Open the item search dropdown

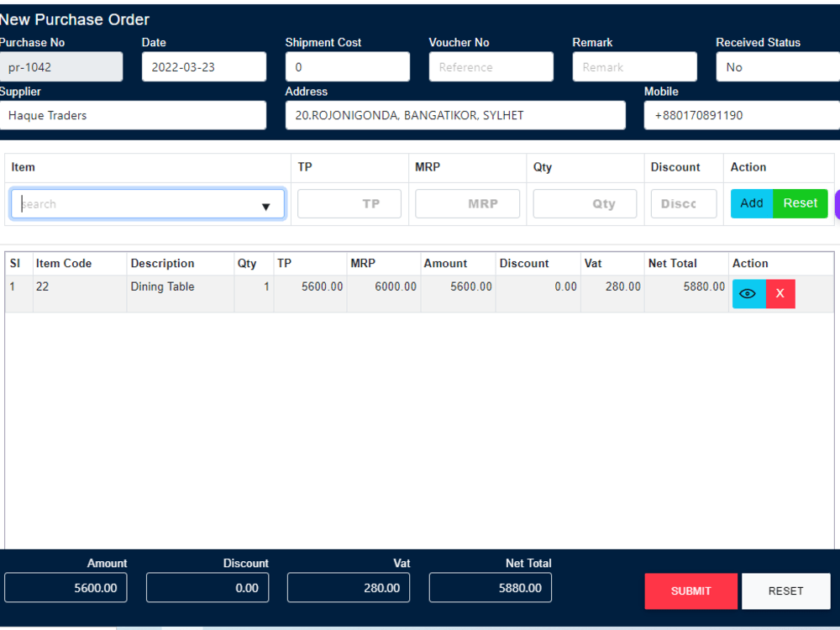click(266, 203)
